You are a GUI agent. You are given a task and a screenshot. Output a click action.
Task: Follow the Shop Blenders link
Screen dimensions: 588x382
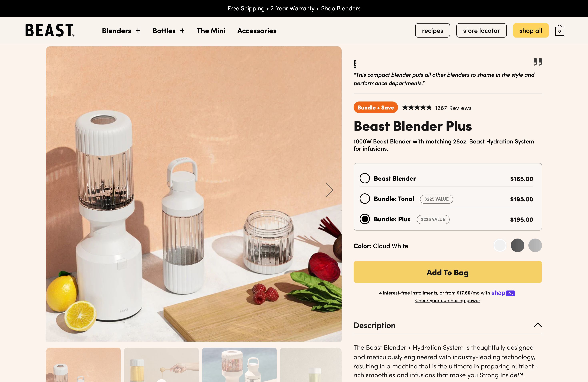click(x=341, y=8)
